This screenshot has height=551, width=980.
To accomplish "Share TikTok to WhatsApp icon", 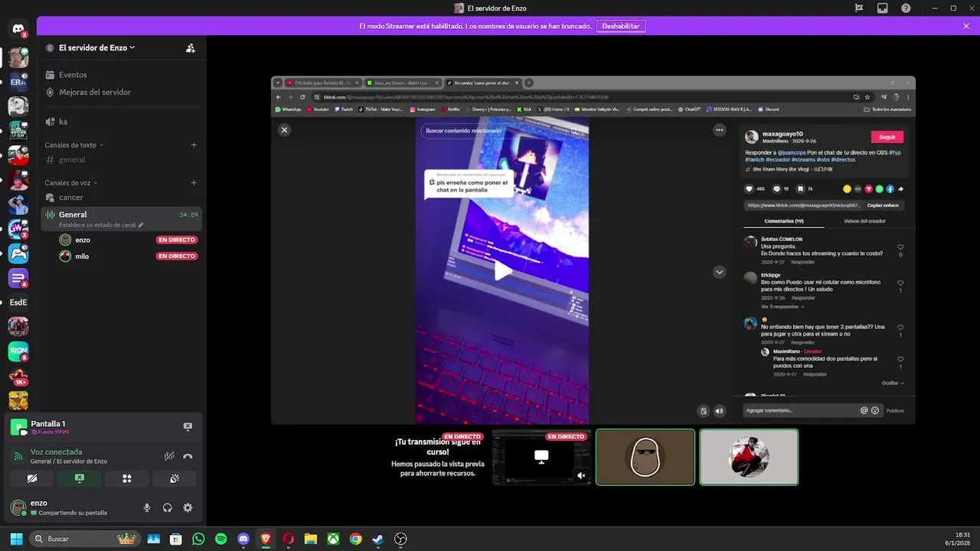I will 879,189.
